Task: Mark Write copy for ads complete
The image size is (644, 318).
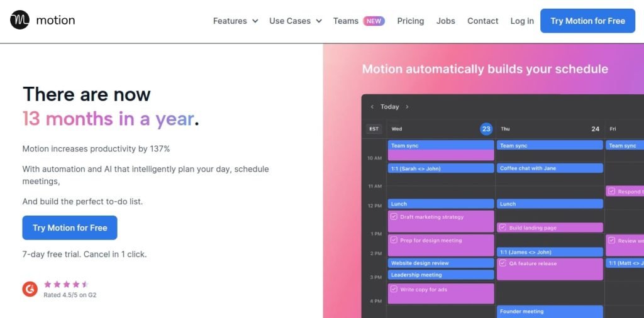Action: coord(394,289)
